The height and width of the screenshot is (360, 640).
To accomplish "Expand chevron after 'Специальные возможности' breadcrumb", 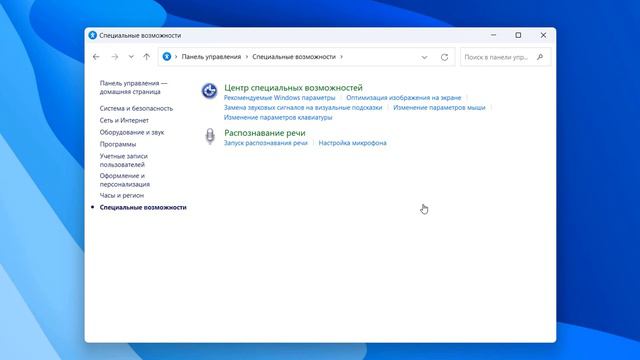I will [341, 57].
